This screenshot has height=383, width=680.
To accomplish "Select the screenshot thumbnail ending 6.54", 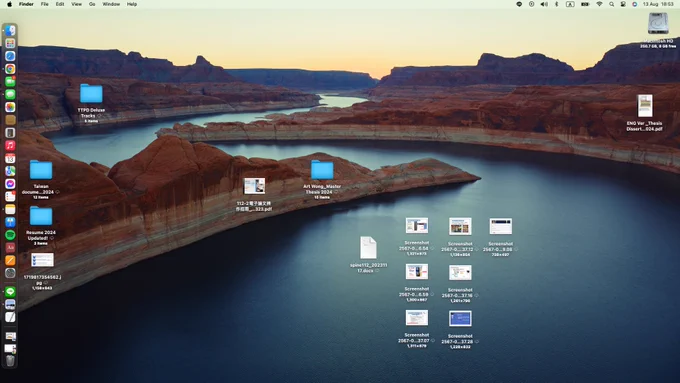I will tap(417, 226).
